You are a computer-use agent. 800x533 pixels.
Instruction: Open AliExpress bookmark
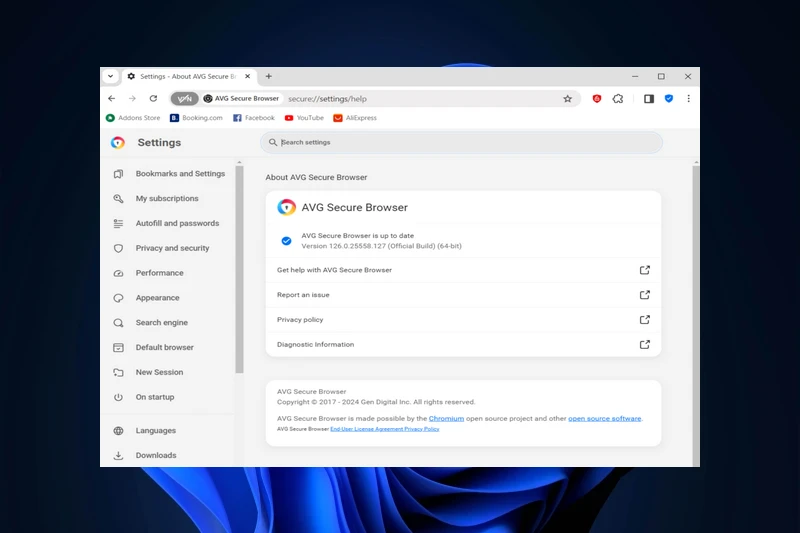(355, 118)
